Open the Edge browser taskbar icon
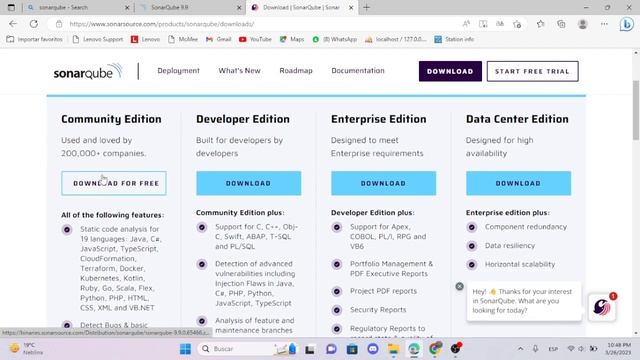640x360 pixels. 414,349
